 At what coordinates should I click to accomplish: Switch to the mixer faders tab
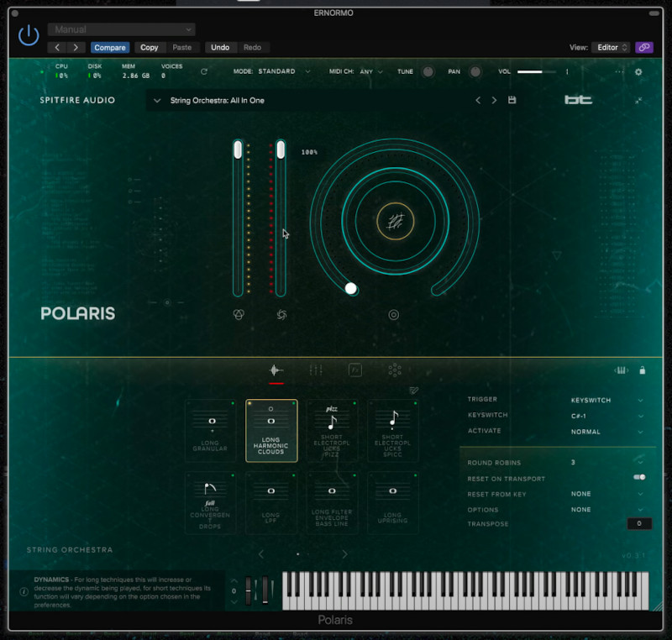pos(316,370)
